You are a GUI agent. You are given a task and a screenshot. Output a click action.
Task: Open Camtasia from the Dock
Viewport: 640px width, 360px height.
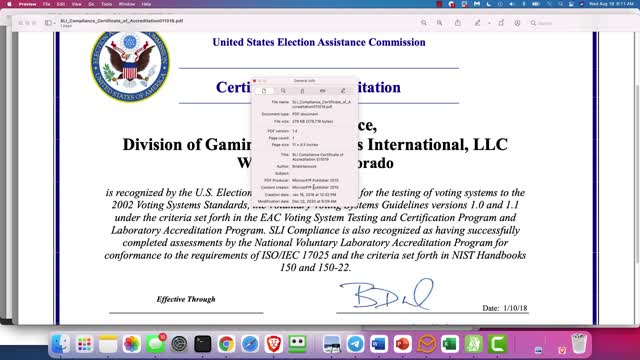coord(497,344)
